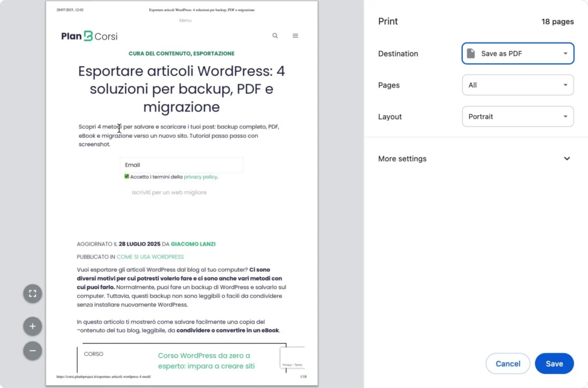Open the Pages dropdown set to All
The height and width of the screenshot is (388, 588).
pos(518,85)
